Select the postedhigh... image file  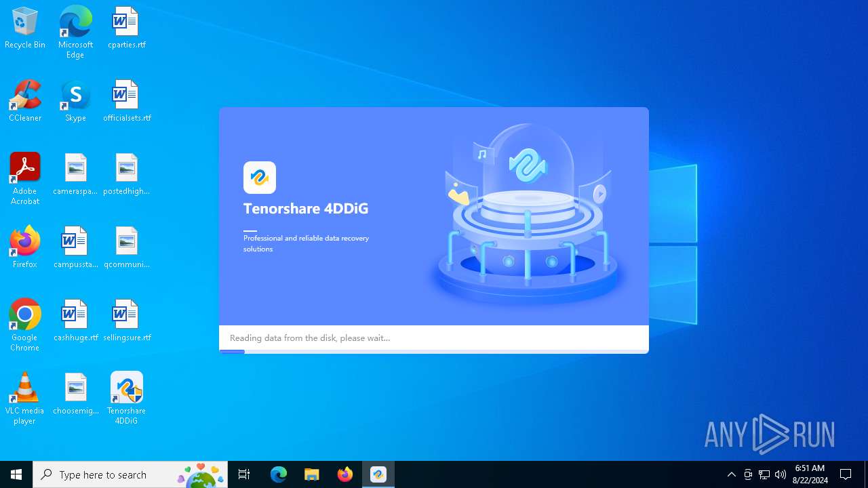click(x=127, y=175)
